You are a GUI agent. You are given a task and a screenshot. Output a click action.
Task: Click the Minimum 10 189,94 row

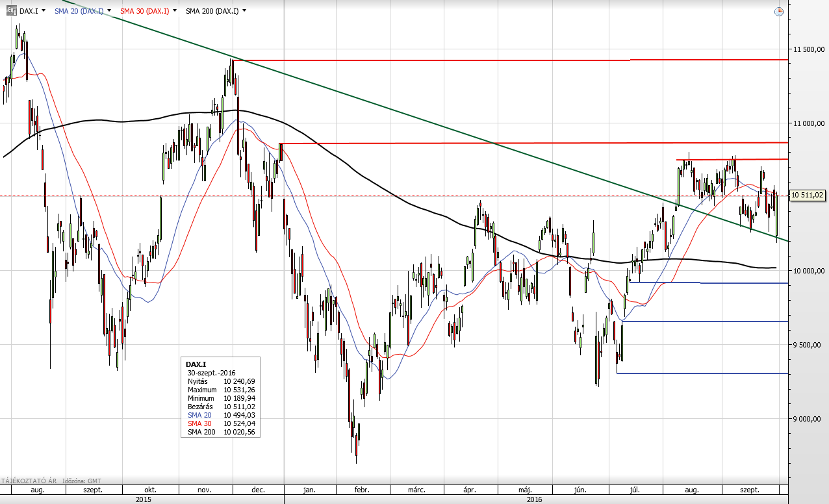pyautogui.click(x=221, y=398)
